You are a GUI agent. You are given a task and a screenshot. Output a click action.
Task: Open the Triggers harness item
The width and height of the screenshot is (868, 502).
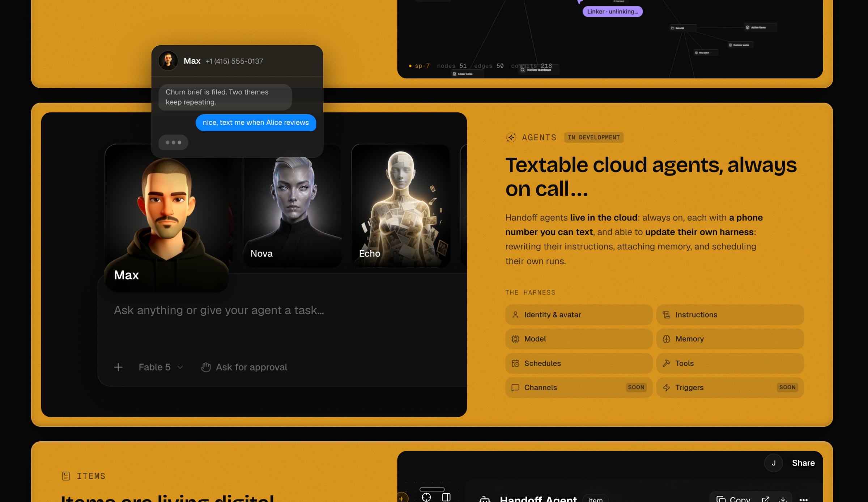[x=730, y=387]
